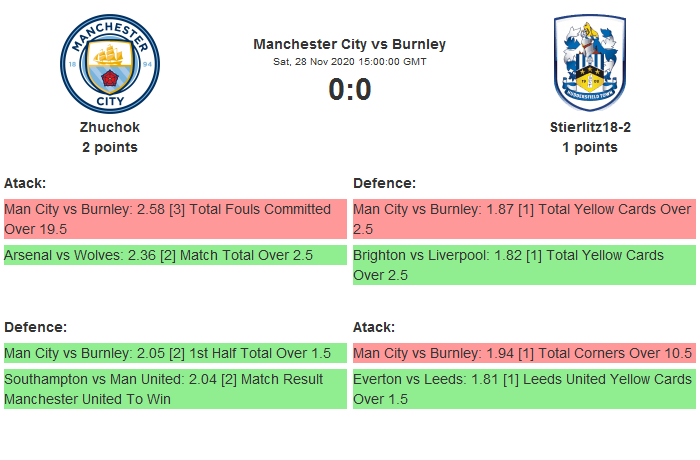The width and height of the screenshot is (700, 460).
Task: Click the lower-right Atack section heading
Action: click(x=374, y=327)
